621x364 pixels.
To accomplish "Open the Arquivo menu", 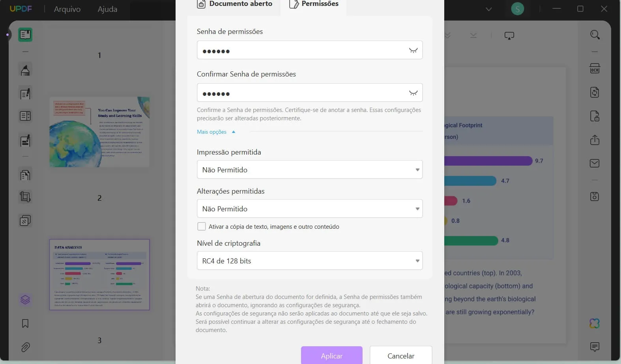I will 66,9.
